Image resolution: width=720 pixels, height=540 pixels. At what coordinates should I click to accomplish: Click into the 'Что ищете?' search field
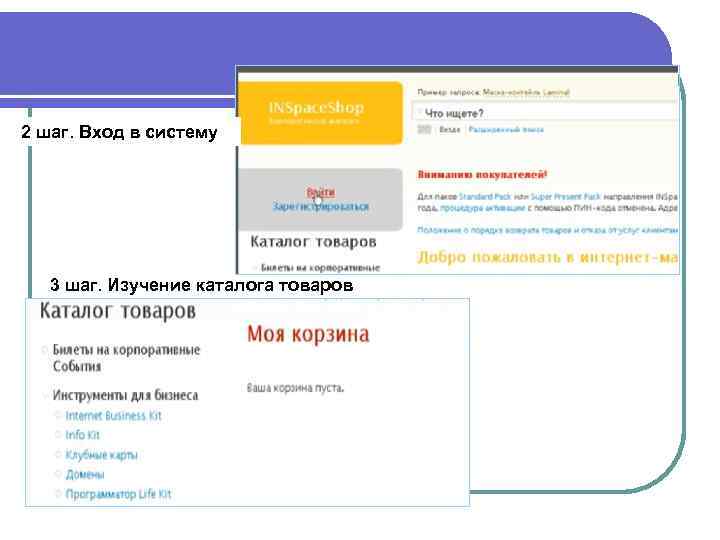coord(546,113)
